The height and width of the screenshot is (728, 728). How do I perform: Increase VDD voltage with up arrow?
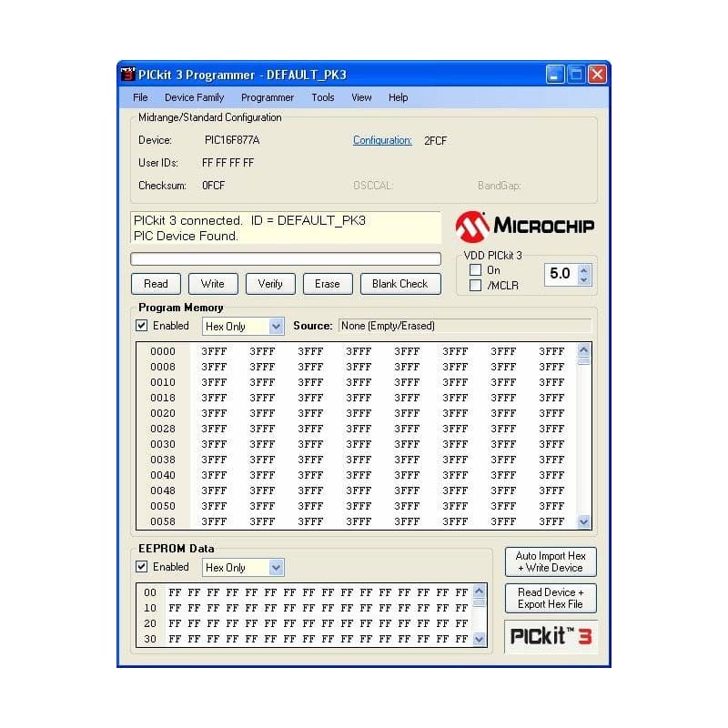pyautogui.click(x=583, y=269)
